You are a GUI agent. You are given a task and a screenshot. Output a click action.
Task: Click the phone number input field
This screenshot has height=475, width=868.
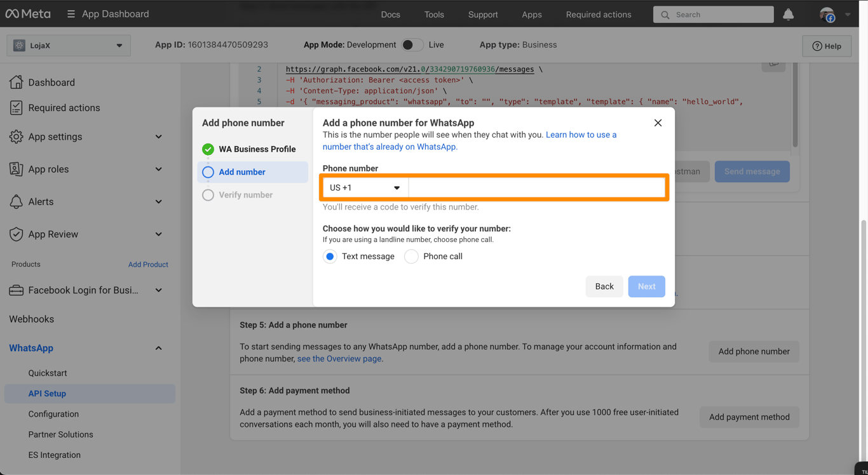pyautogui.click(x=537, y=188)
